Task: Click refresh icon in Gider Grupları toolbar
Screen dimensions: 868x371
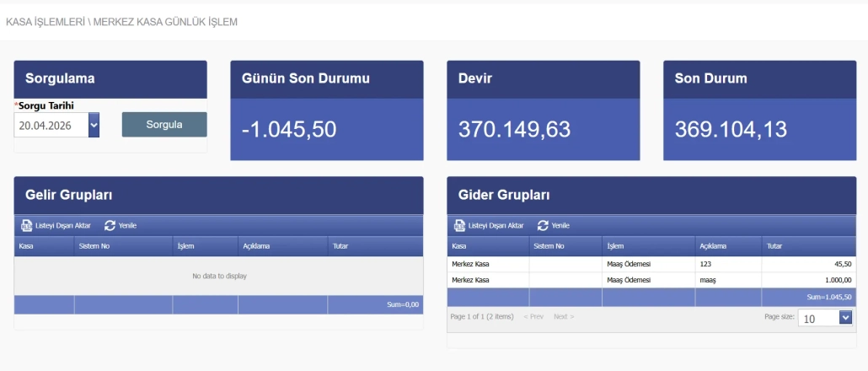Action: coord(543,226)
